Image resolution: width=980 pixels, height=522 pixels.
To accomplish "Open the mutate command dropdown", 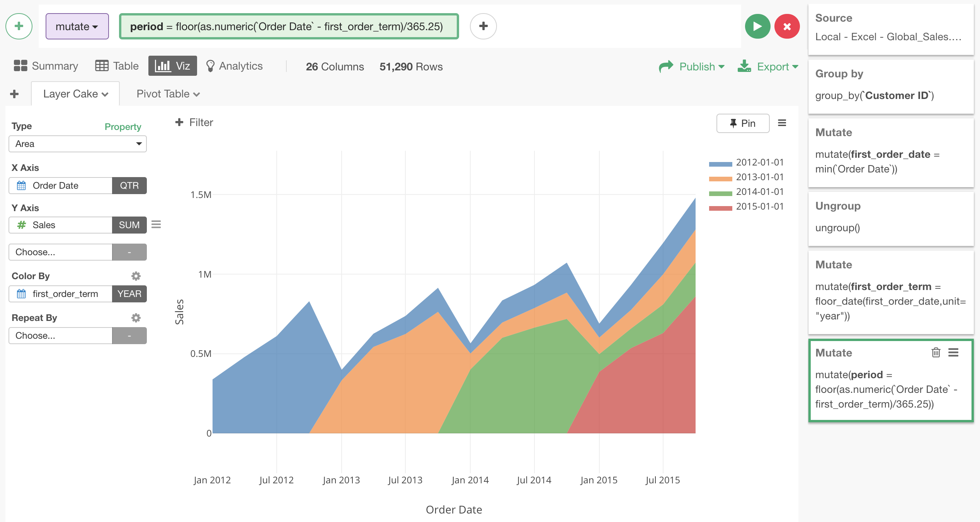I will click(77, 26).
